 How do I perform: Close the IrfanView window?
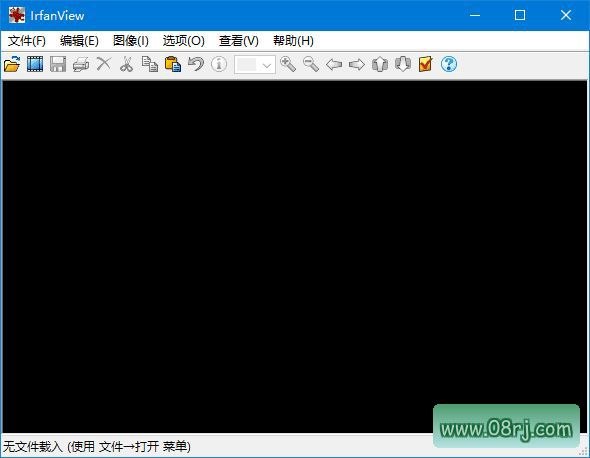(x=566, y=15)
